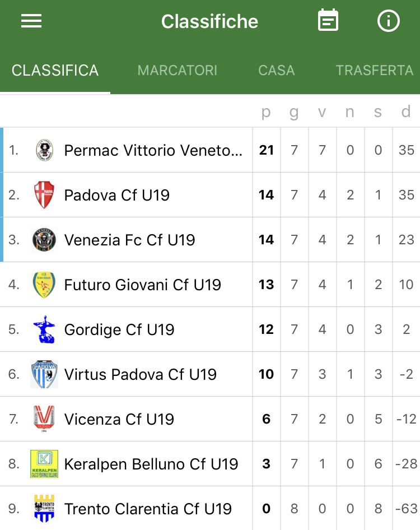Open Vicenza Cf U19 team name
Image resolution: width=420 pixels, height=530 pixels.
[119, 419]
